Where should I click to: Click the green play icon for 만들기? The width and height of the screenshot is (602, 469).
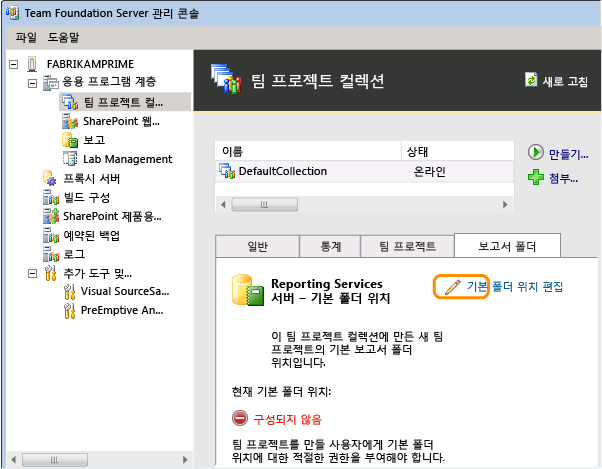click(x=536, y=152)
